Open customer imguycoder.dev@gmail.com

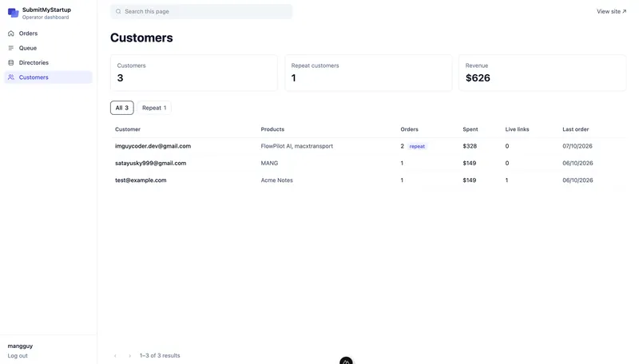point(153,146)
